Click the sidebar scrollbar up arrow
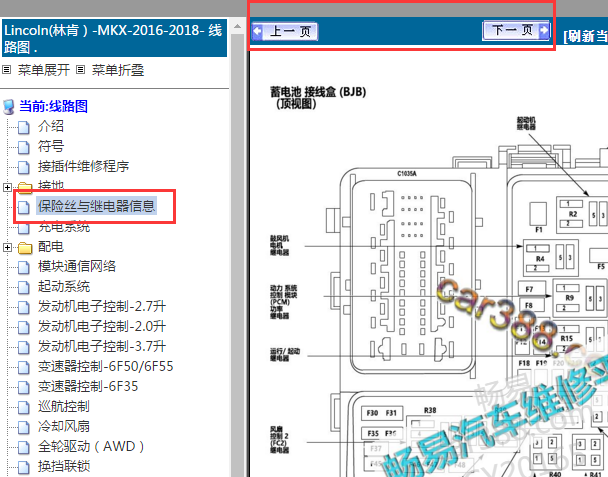The image size is (608, 477). pos(237,26)
